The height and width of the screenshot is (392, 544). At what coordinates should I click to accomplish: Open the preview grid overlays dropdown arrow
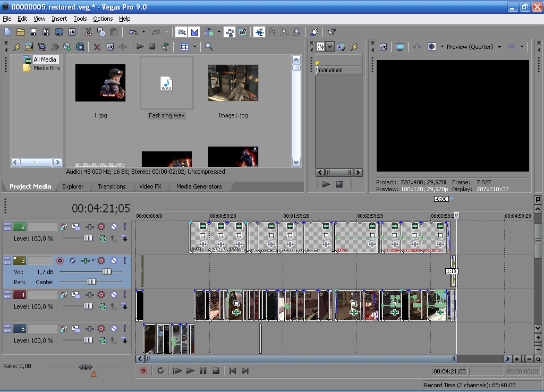coord(522,47)
